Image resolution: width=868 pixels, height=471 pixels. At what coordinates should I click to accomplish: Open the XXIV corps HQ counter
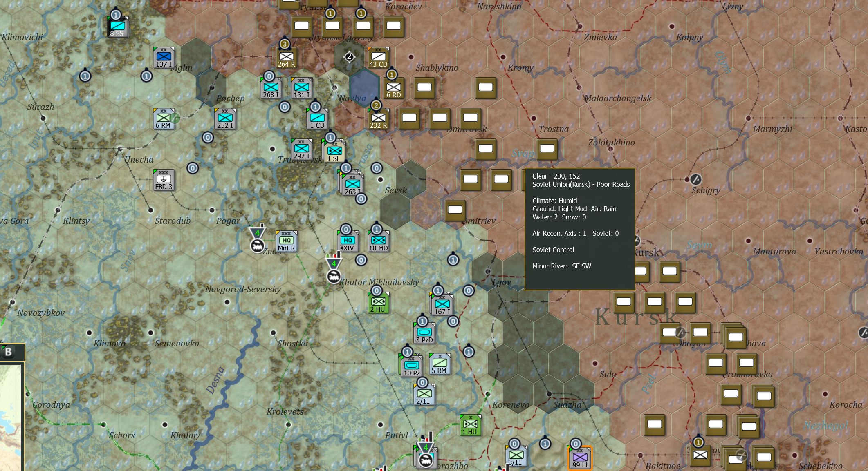coord(348,241)
